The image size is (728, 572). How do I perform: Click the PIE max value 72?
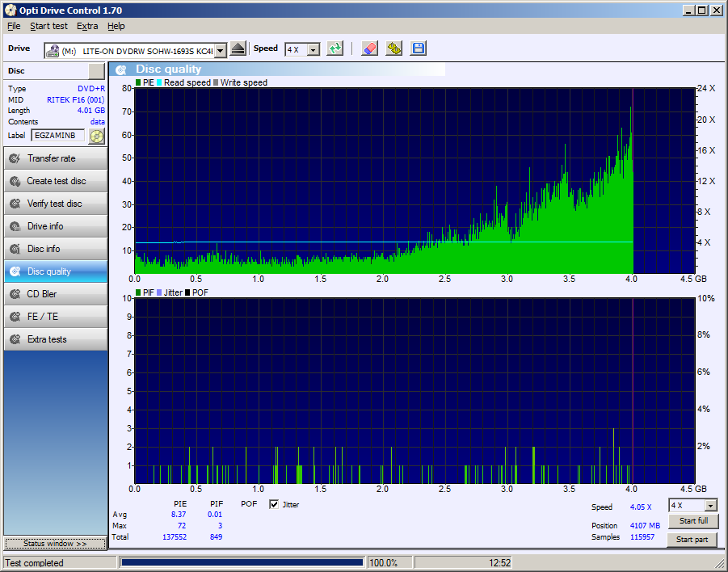pyautogui.click(x=182, y=526)
